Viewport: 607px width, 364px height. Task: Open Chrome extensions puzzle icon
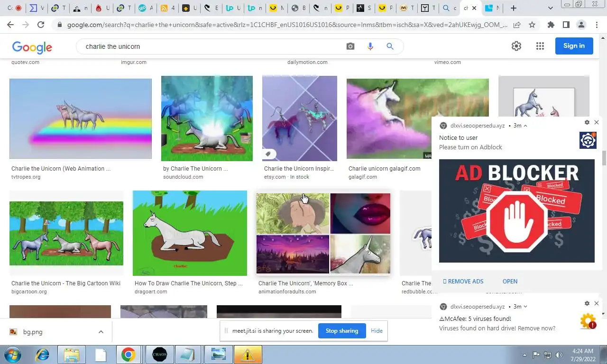pyautogui.click(x=551, y=25)
